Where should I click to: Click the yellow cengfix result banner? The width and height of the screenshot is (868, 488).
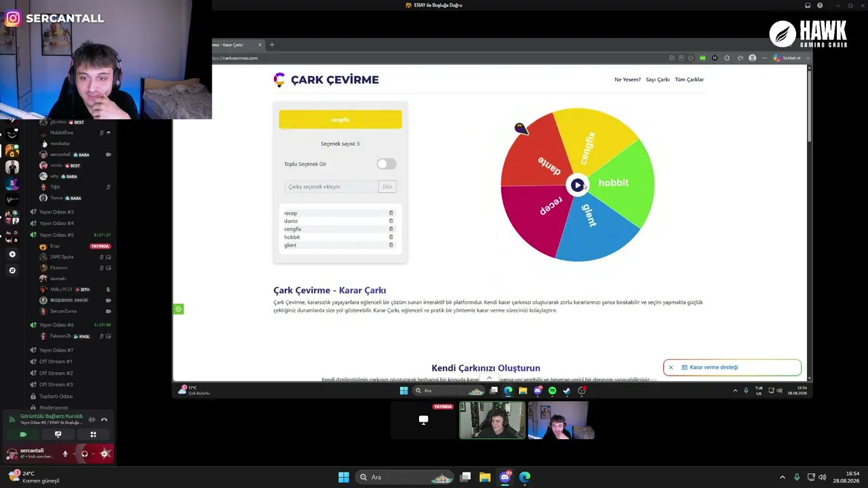coord(340,119)
